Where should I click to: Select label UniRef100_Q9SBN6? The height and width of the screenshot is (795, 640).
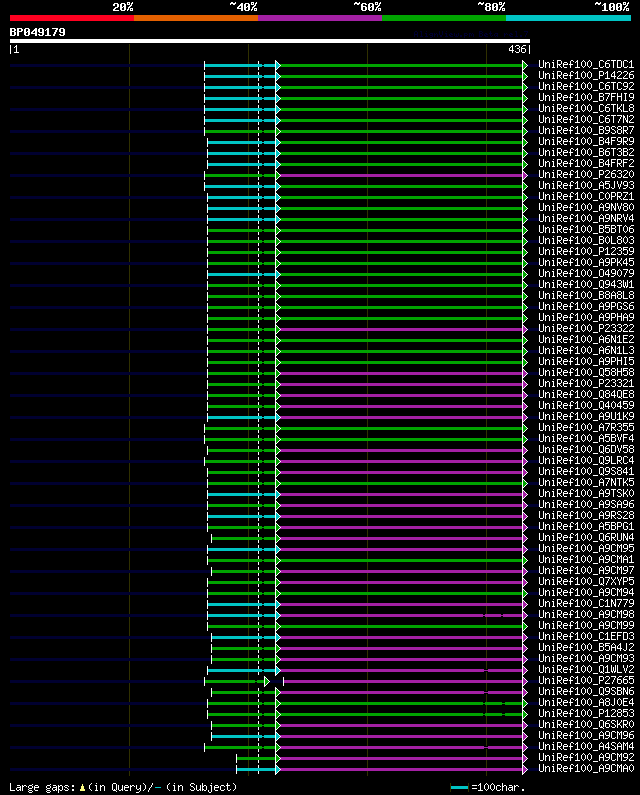click(586, 692)
